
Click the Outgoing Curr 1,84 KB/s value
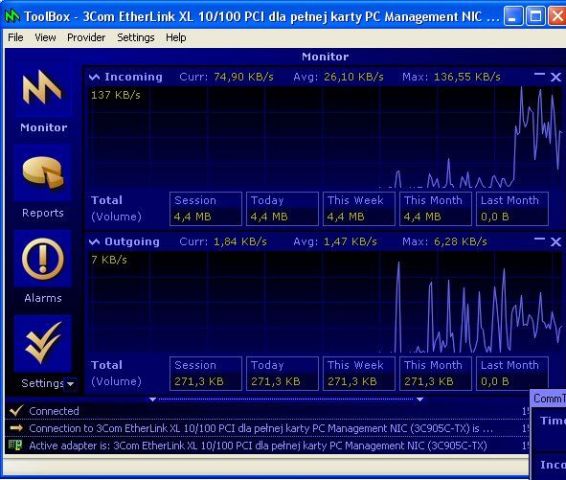(x=240, y=241)
